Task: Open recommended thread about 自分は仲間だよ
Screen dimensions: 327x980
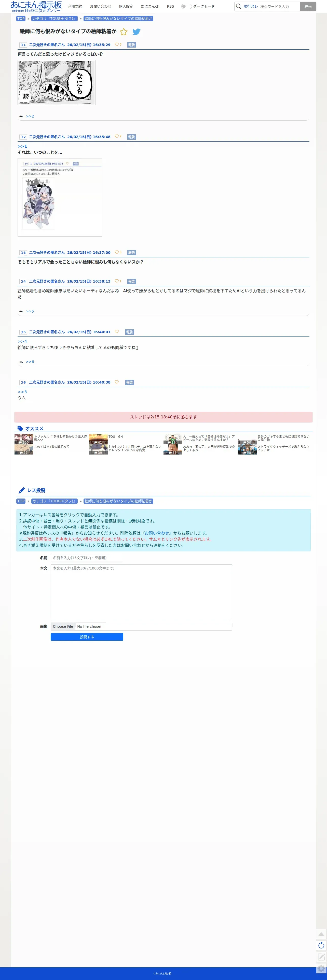Action: 209,438
